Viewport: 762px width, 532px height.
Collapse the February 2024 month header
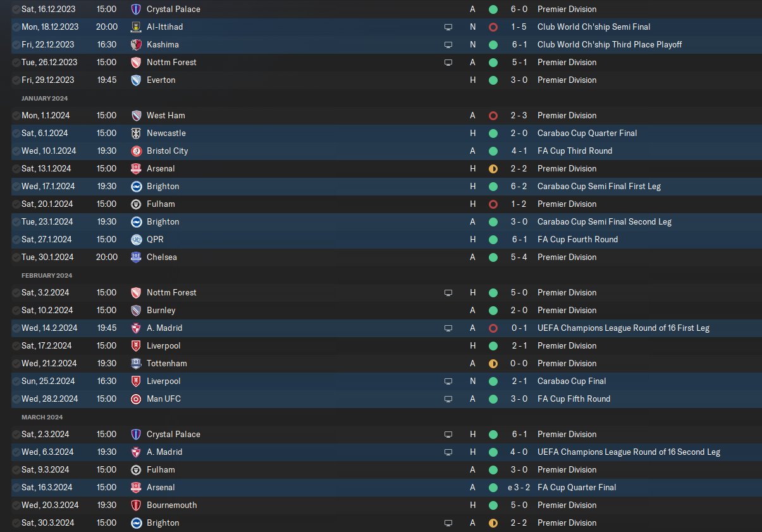click(x=46, y=275)
